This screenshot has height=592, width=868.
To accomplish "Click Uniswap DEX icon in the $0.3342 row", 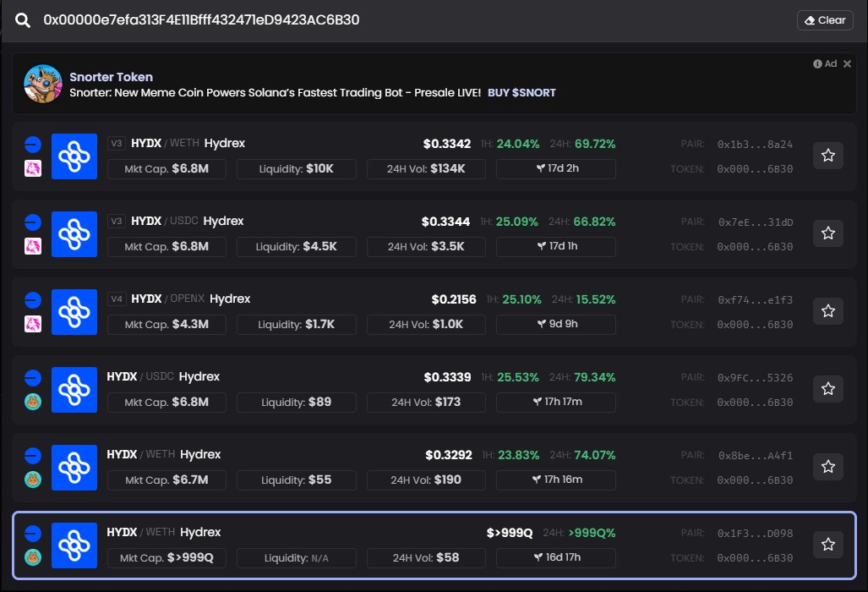I will point(33,168).
